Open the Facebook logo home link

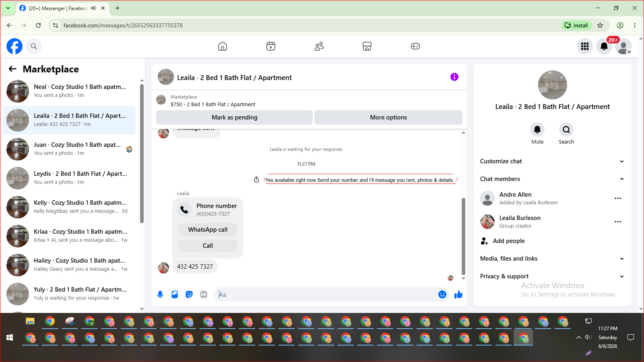click(x=14, y=46)
